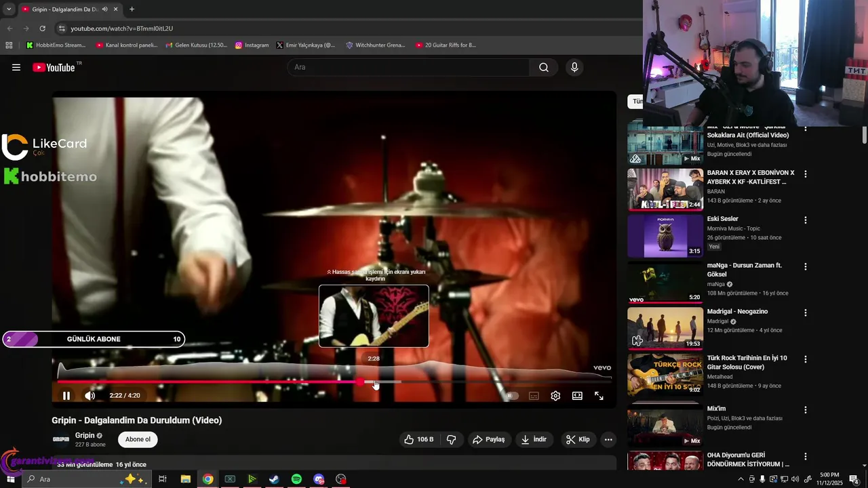868x488 pixels.
Task: Enter fullscreen mode in video player
Action: click(599, 396)
